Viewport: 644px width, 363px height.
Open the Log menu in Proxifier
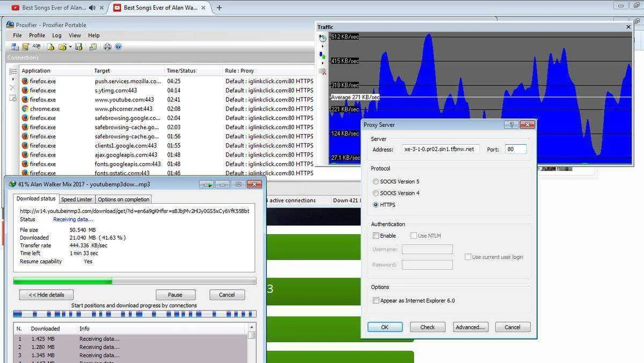[x=57, y=35]
